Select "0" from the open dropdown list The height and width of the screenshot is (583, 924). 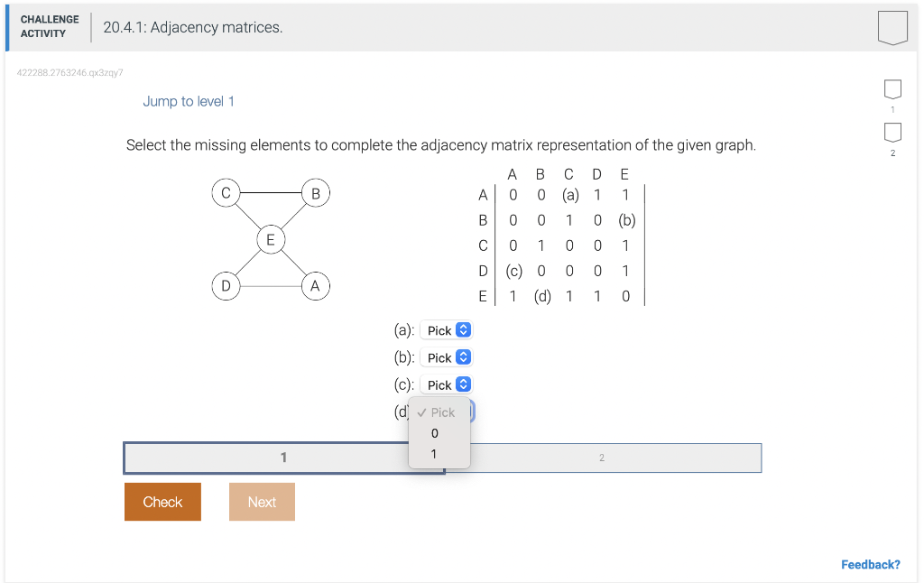[437, 433]
